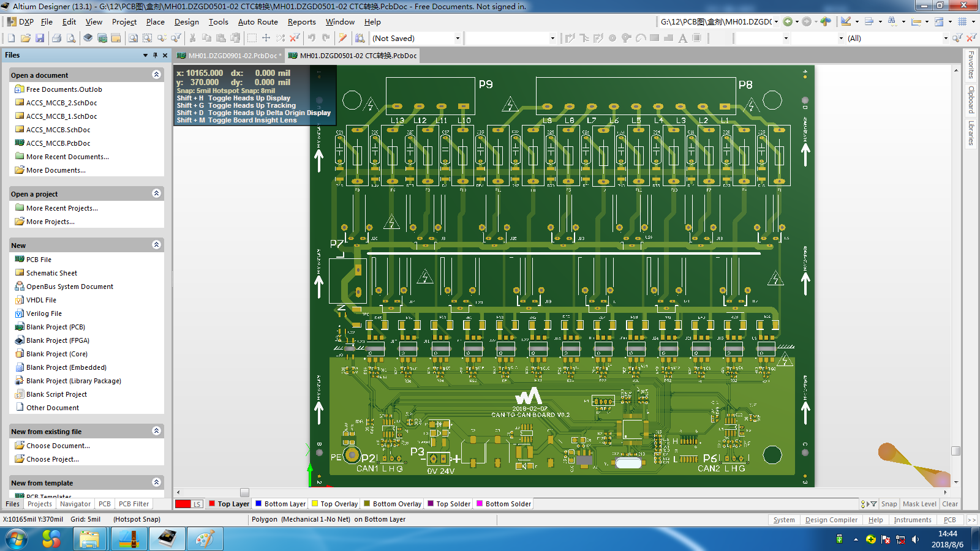980x551 pixels.
Task: Click the Utility tools pencil-ruler icon
Action: coord(846,21)
